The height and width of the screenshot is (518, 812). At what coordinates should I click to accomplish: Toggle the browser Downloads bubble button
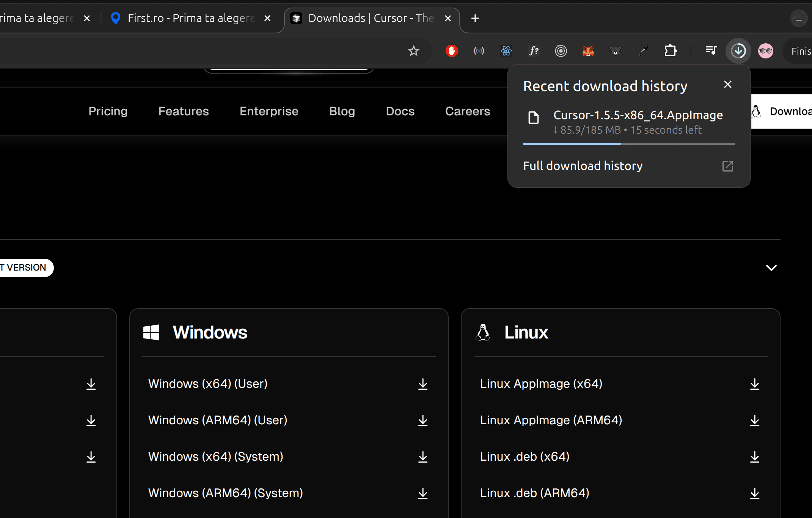click(x=738, y=51)
